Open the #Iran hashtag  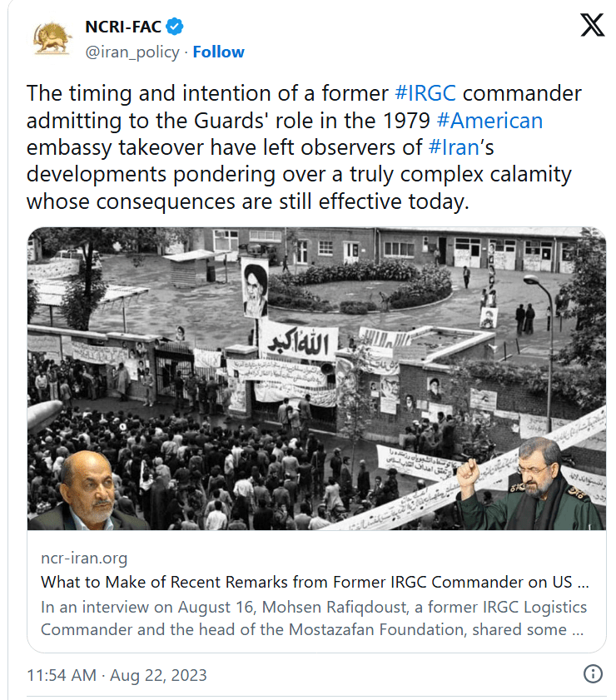click(454, 147)
